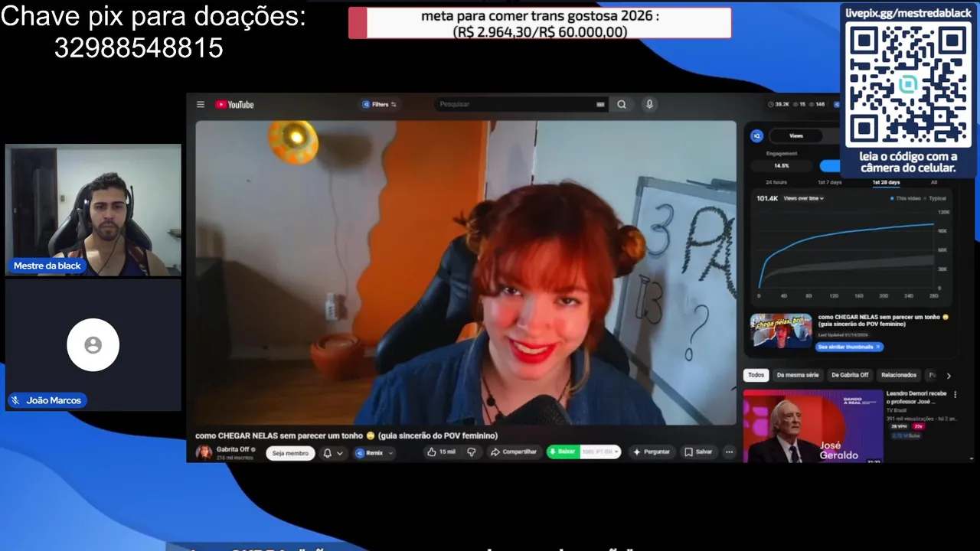The height and width of the screenshot is (551, 980).
Task: Toggle the This video legend series
Action: [x=906, y=198]
